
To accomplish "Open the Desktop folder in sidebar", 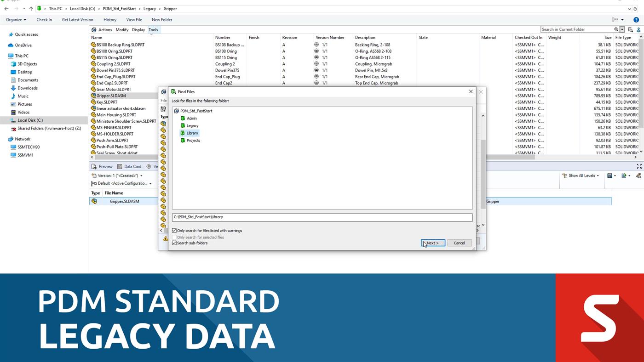I will click(25, 72).
